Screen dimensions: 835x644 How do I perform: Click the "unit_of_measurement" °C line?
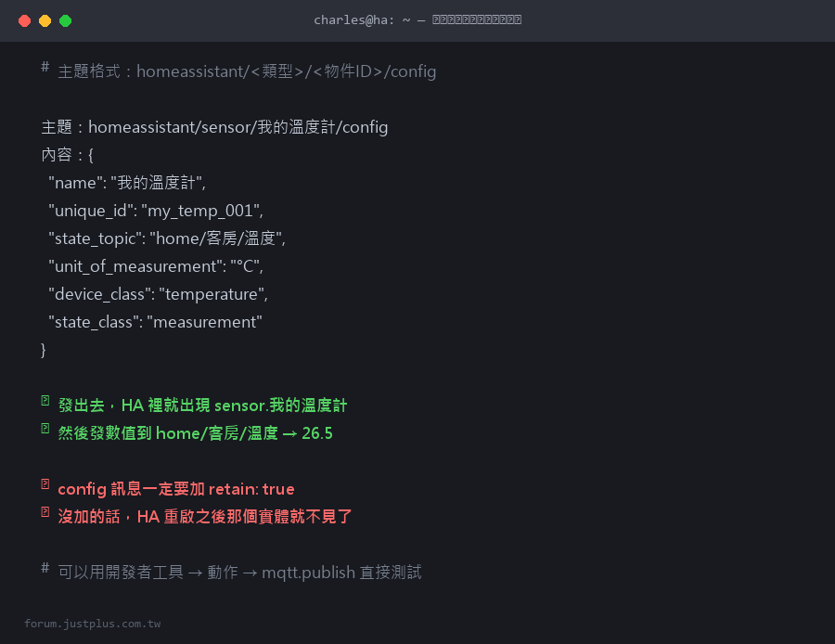coord(156,266)
